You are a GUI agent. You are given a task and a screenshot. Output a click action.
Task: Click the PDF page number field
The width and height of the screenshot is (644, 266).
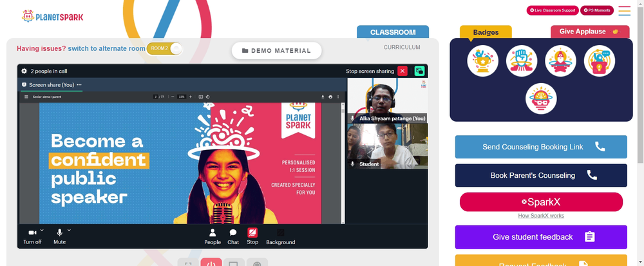[156, 97]
